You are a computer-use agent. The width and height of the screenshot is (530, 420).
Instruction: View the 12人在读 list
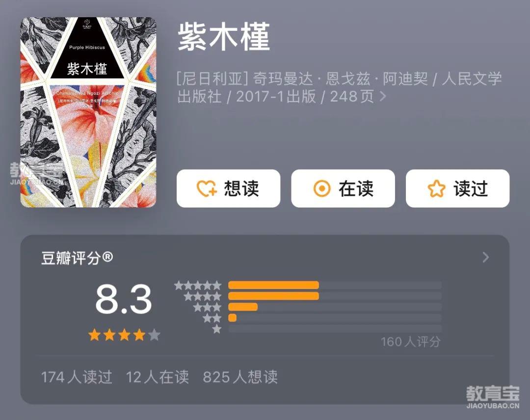coord(157,377)
